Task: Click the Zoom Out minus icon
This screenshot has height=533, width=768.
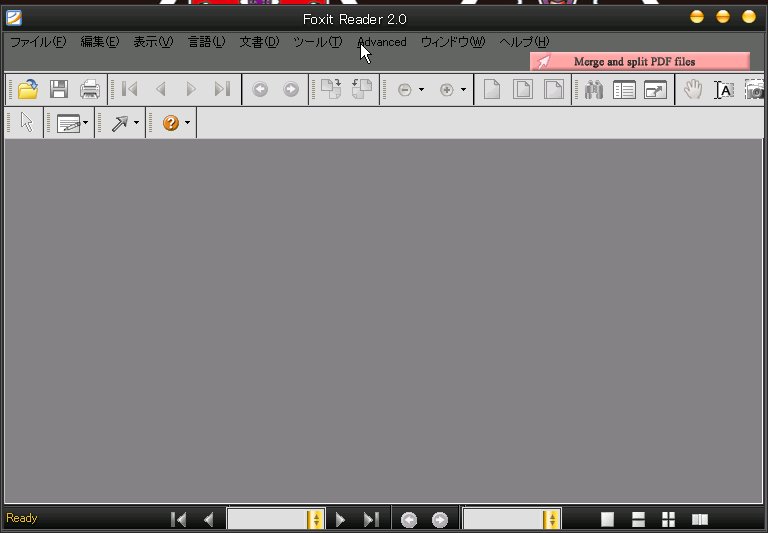Action: point(405,90)
